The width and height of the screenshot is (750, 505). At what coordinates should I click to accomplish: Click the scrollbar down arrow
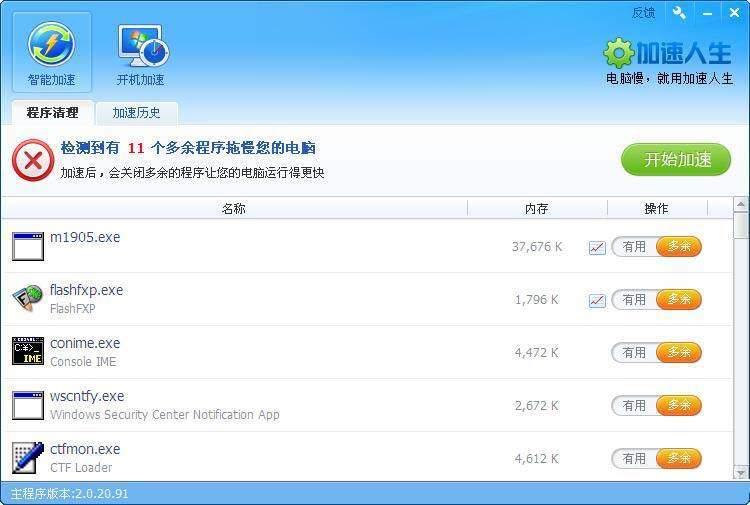pyautogui.click(x=741, y=472)
